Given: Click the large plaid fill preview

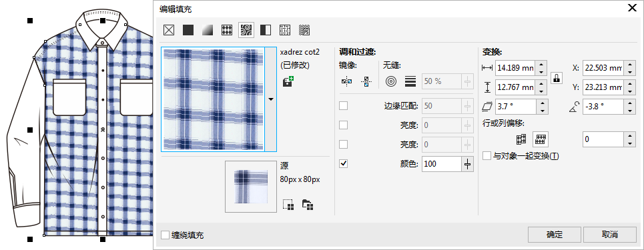Looking at the screenshot, I should tap(213, 99).
